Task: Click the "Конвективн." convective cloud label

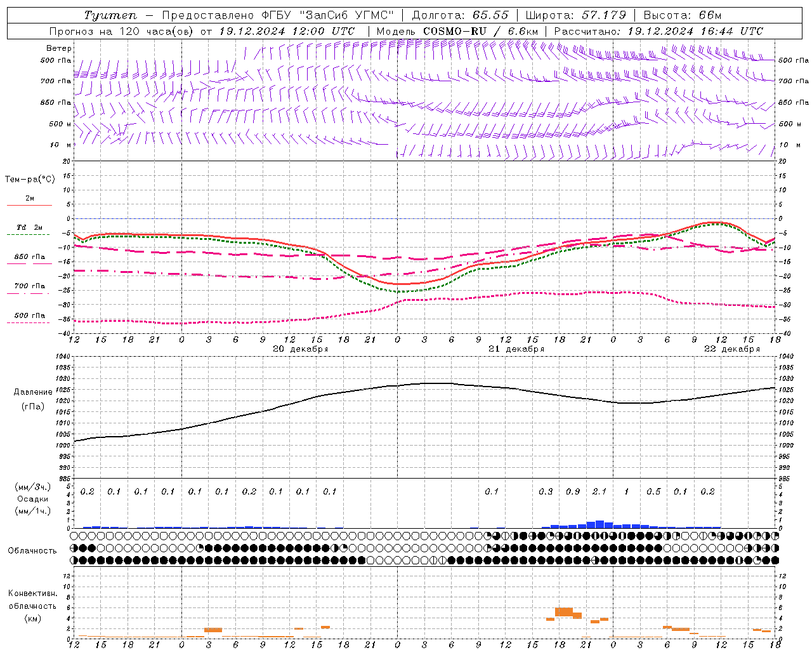Action: 32,594
